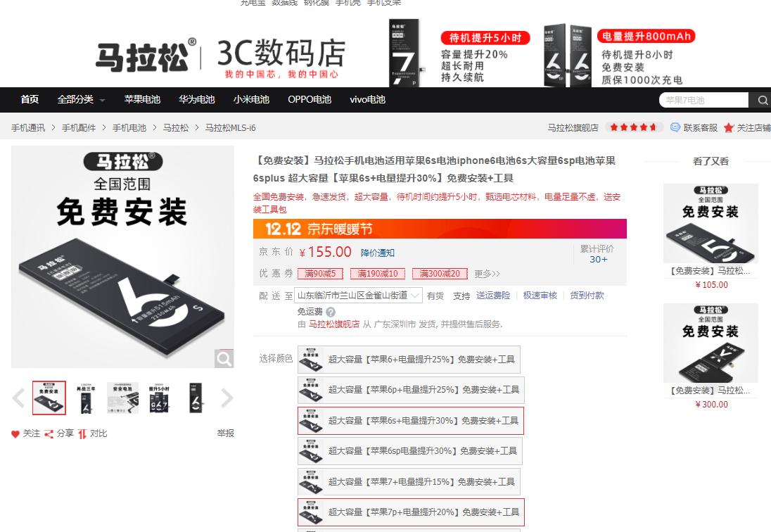Click the compare icon beside 对比
The height and width of the screenshot is (532, 771).
[x=79, y=434]
